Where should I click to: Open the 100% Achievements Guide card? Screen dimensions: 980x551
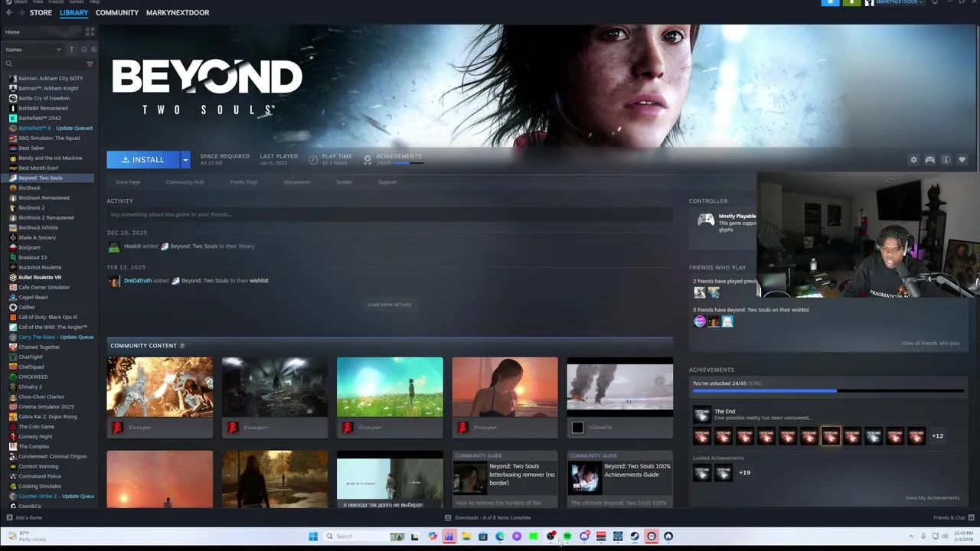[619, 479]
